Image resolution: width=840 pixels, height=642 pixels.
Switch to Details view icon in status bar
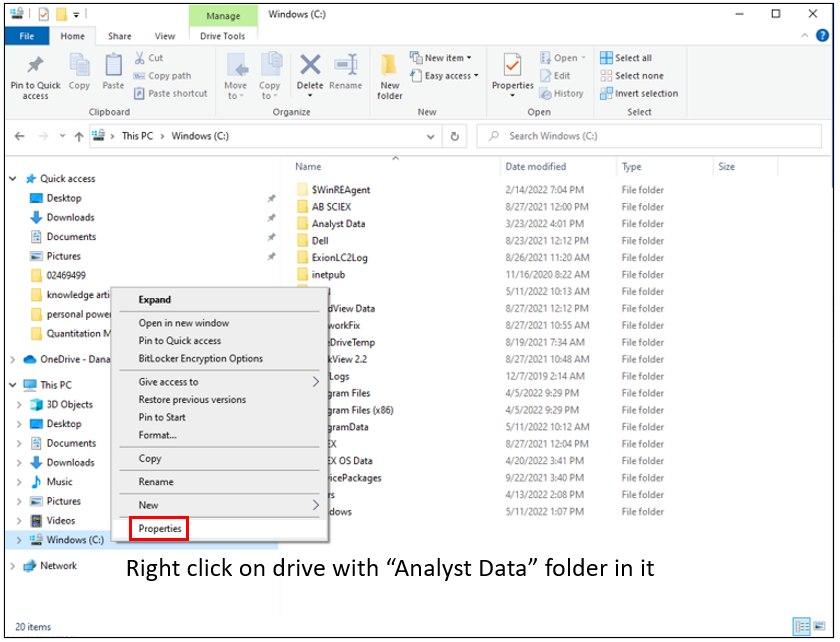(x=802, y=626)
